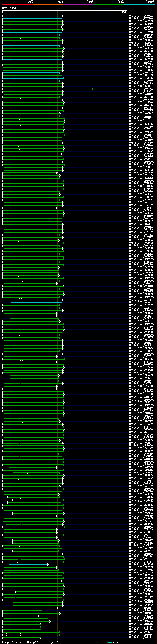Click the AV437473 query label
This screenshot has width=157, height=644.
click(9, 8)
